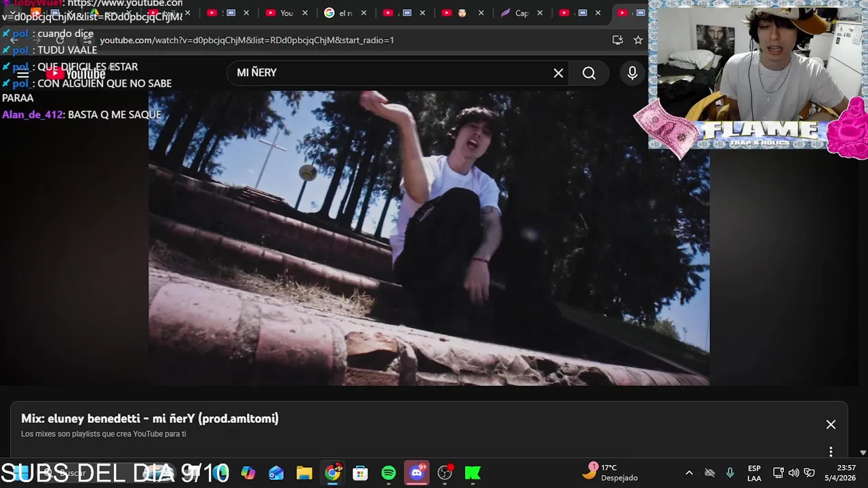Open the volume speaker tray icon

coord(793,472)
